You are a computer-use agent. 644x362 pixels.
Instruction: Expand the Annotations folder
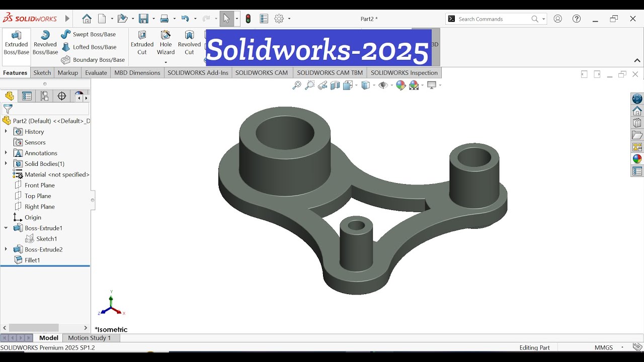(x=6, y=153)
